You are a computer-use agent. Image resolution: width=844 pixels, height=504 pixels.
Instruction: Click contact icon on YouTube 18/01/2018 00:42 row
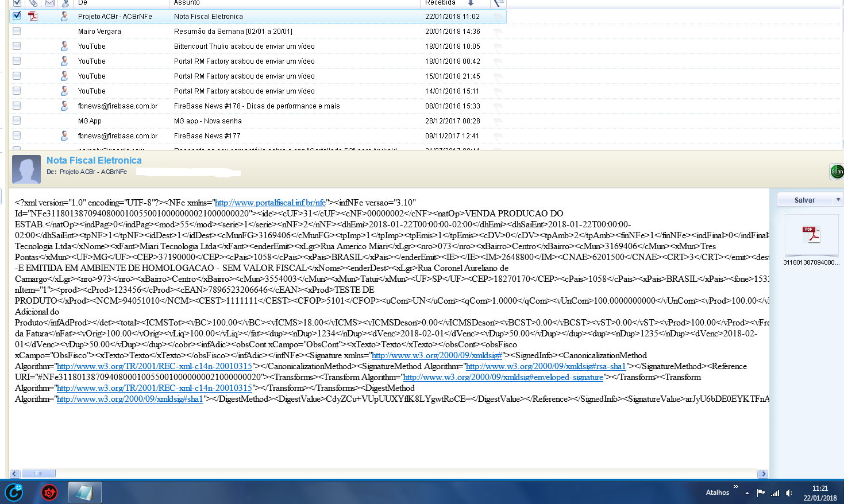[x=64, y=61]
